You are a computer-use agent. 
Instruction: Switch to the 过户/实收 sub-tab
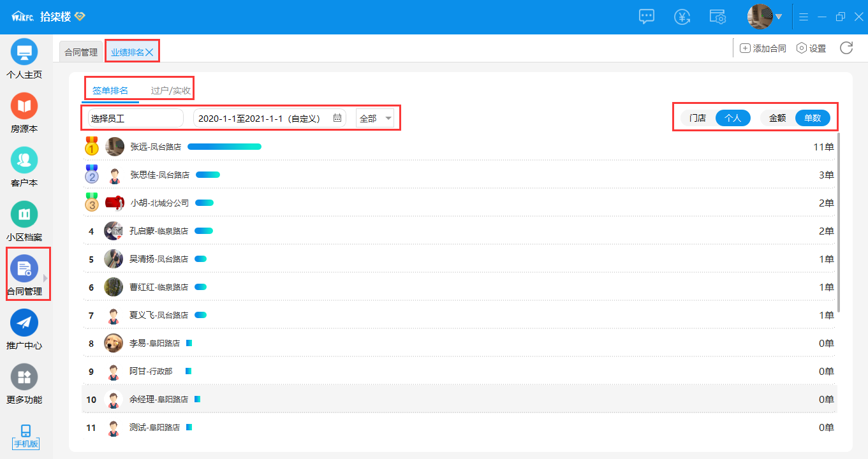pos(171,91)
